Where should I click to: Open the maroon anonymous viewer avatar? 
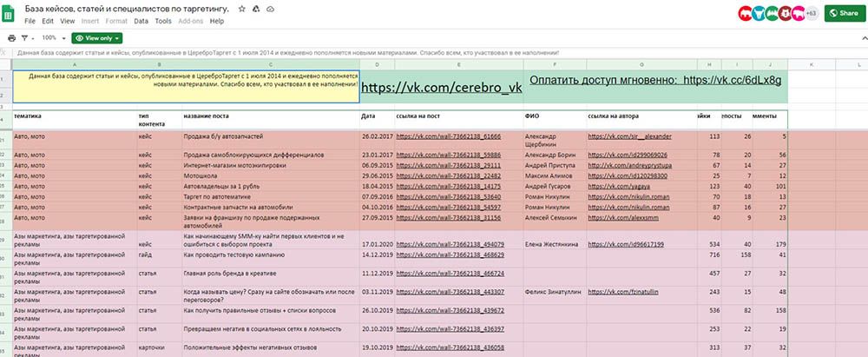(x=785, y=13)
